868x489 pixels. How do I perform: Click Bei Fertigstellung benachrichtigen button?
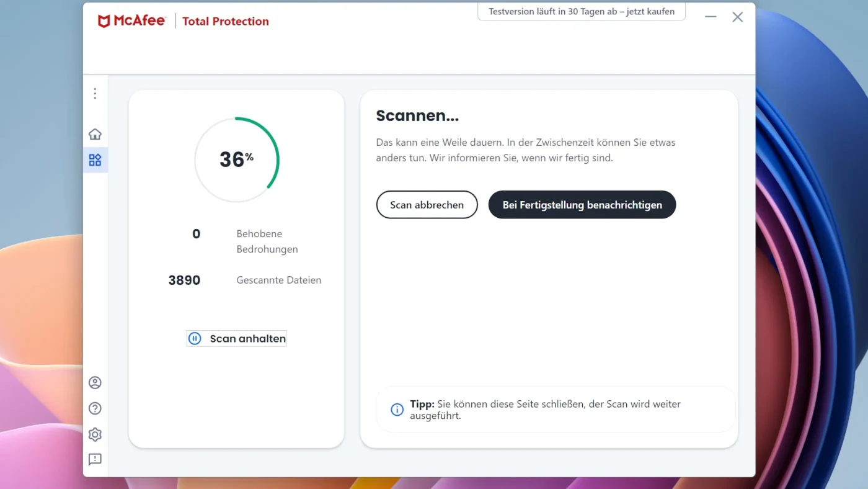click(x=582, y=205)
